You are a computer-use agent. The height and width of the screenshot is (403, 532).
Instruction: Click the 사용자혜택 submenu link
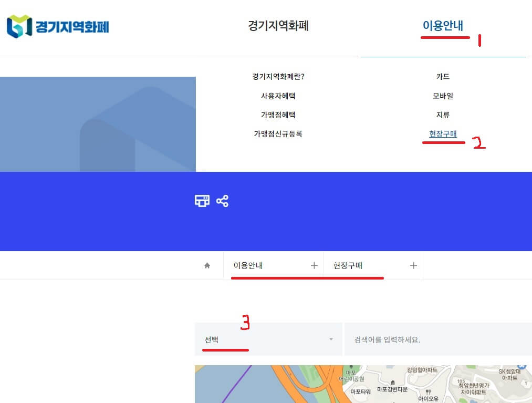pos(278,96)
